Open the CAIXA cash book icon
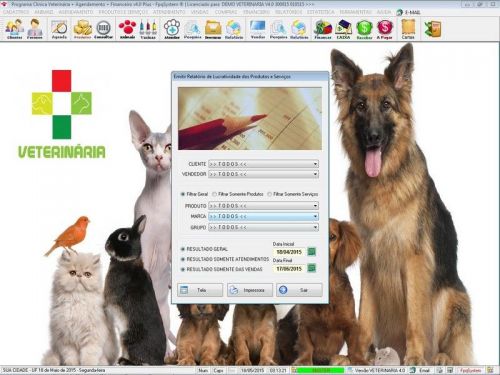This screenshot has height=375, width=500. [x=343, y=29]
